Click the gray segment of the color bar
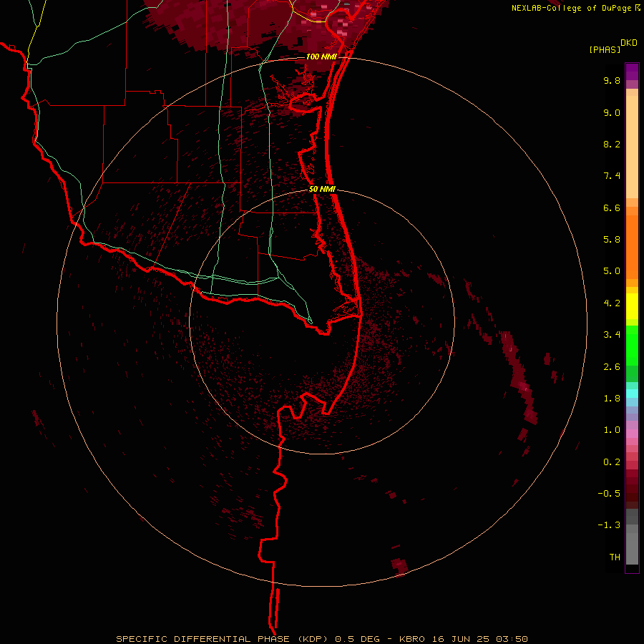 click(632, 537)
